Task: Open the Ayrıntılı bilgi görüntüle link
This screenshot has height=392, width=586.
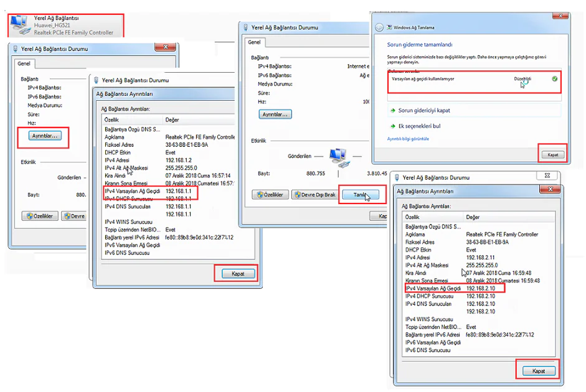Action: point(408,139)
